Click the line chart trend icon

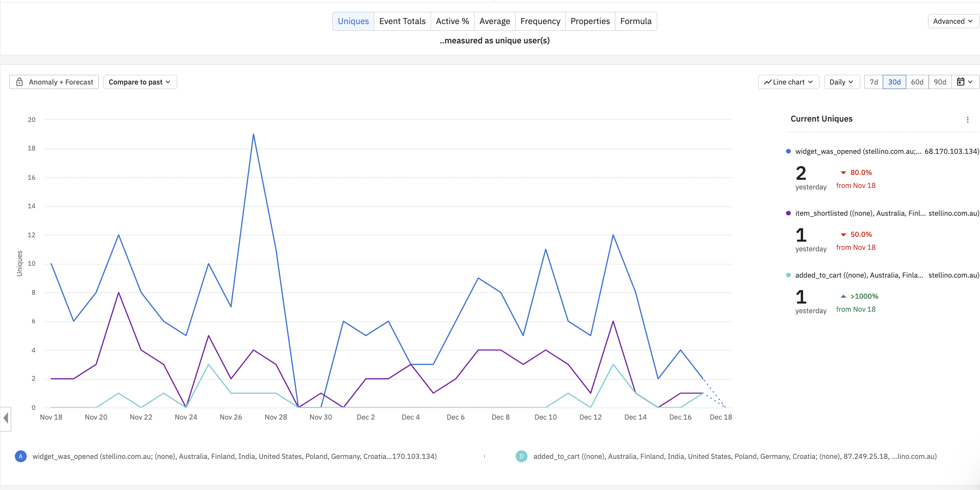click(768, 82)
